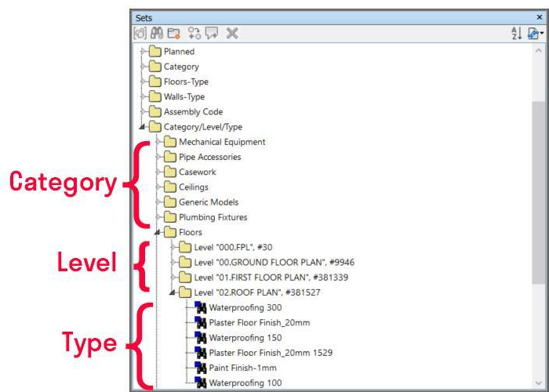Select "Plaster Floor Finish_20mm 1529" search set
549x392 pixels.
(x=271, y=353)
